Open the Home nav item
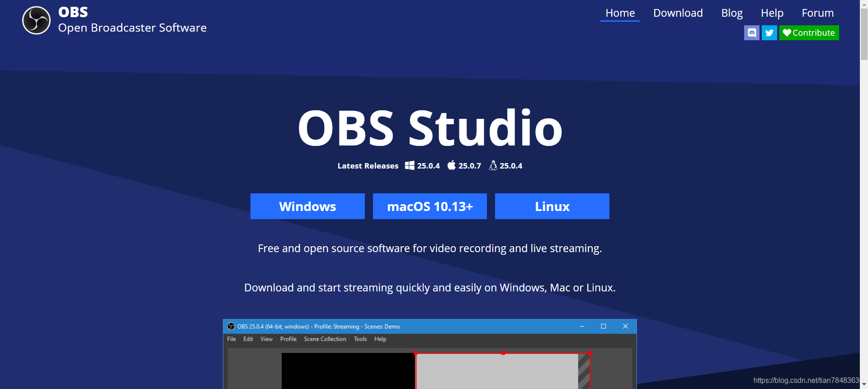 pos(620,13)
